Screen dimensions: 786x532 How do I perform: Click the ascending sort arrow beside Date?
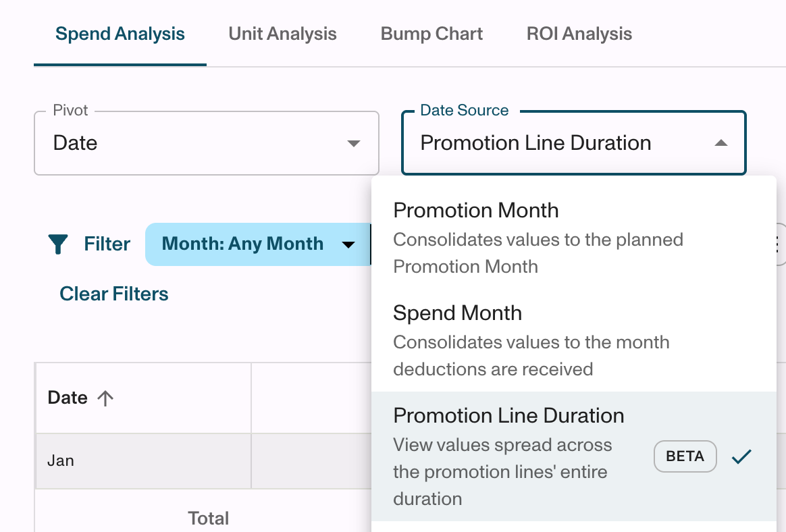(105, 398)
